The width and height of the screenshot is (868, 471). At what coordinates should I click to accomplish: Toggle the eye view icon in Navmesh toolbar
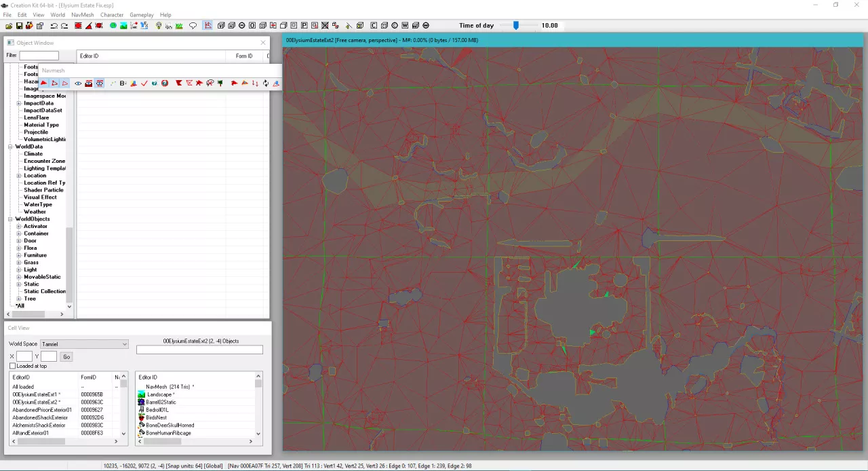coord(78,83)
